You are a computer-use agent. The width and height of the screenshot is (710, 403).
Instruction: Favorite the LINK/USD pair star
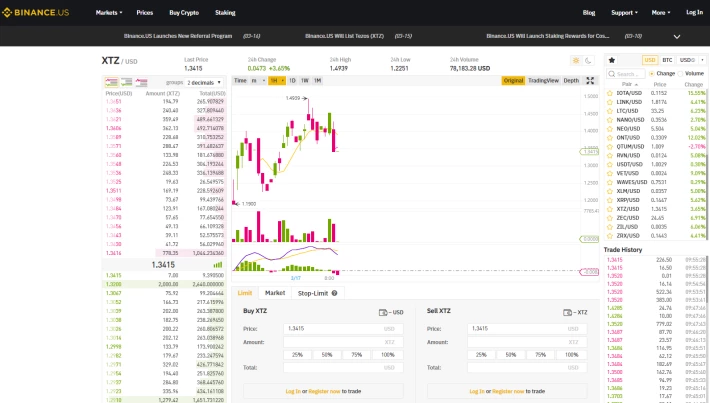[x=610, y=102]
